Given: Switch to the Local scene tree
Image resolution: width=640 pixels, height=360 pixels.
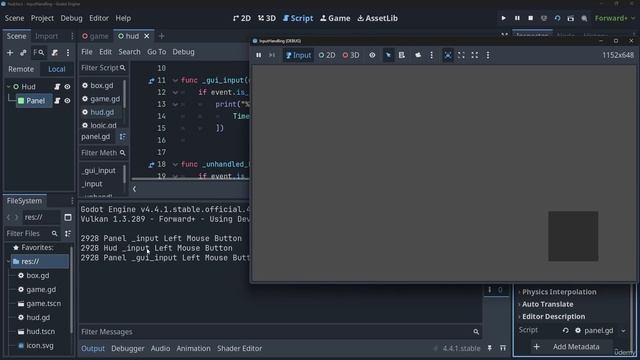Looking at the screenshot, I should [x=57, y=69].
